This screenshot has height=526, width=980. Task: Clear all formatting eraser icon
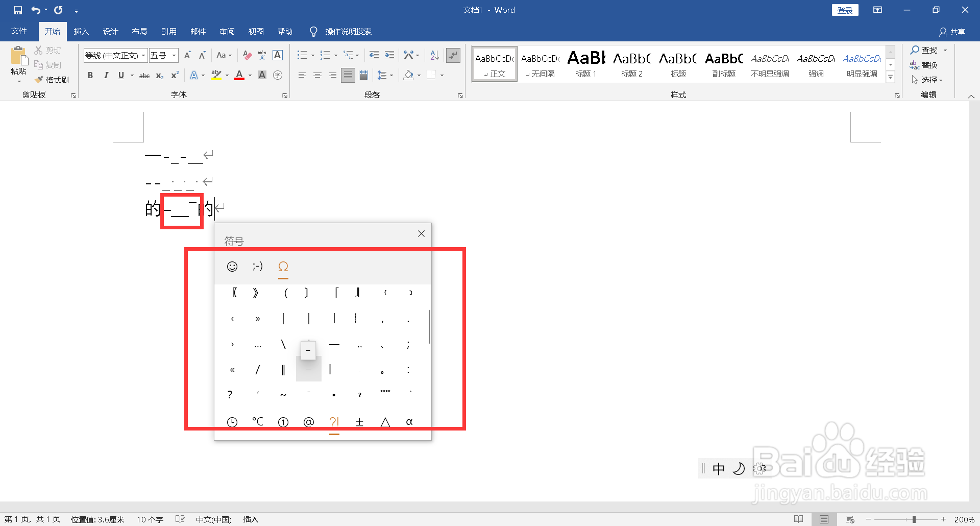click(x=248, y=55)
